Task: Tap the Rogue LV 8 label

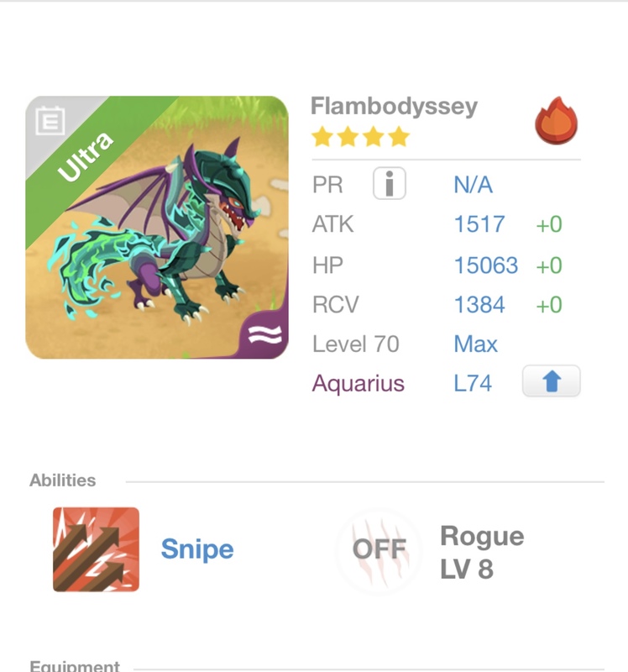Action: coord(481,553)
